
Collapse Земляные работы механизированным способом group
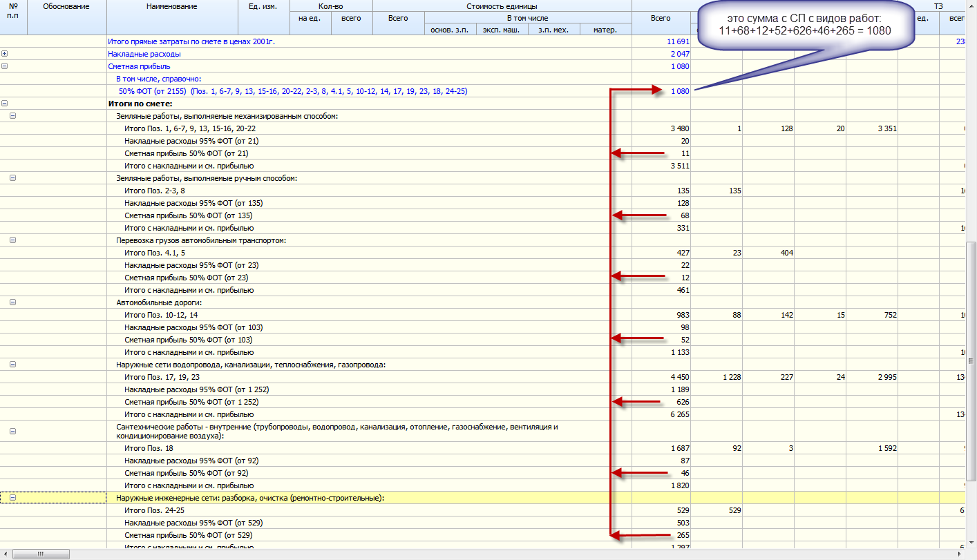[12, 116]
